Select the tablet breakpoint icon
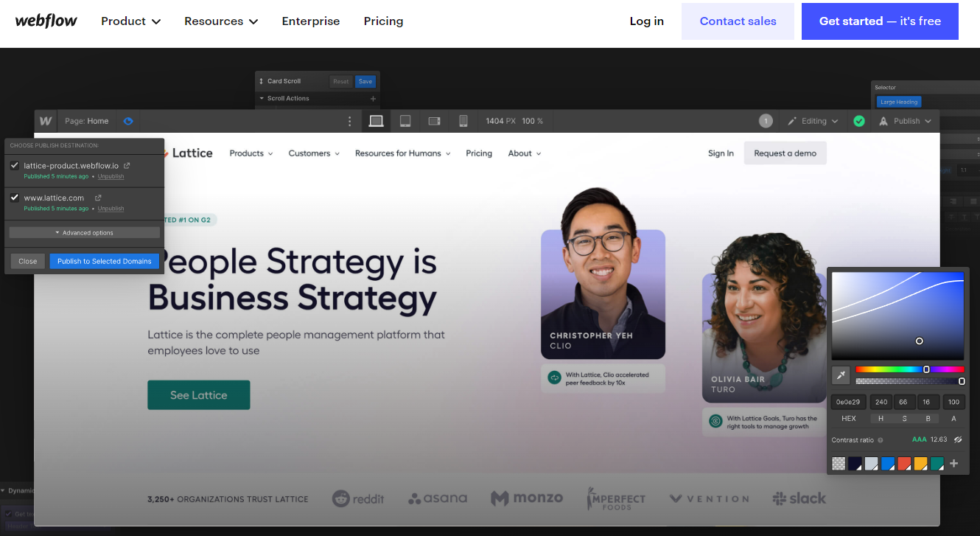The width and height of the screenshot is (980, 536). click(405, 121)
